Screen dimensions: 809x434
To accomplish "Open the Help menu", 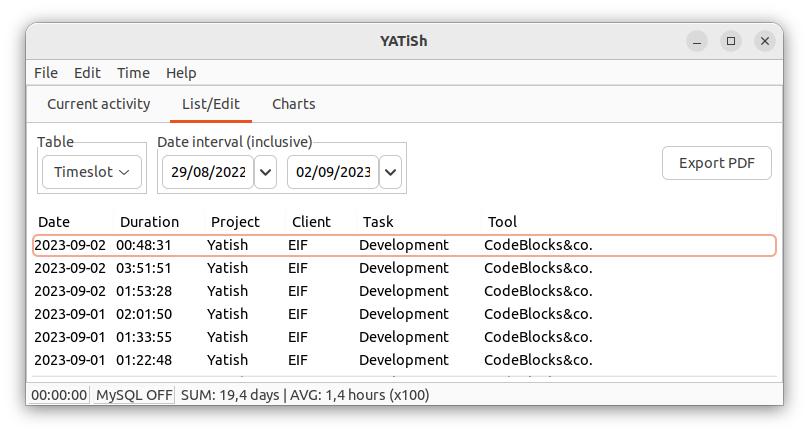I will [181, 73].
